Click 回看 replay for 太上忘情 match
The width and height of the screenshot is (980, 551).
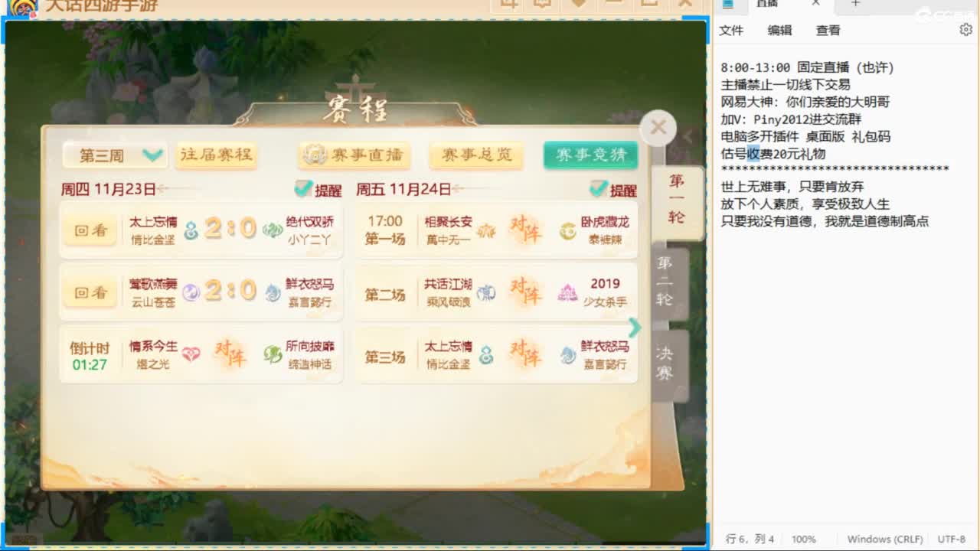click(x=90, y=230)
